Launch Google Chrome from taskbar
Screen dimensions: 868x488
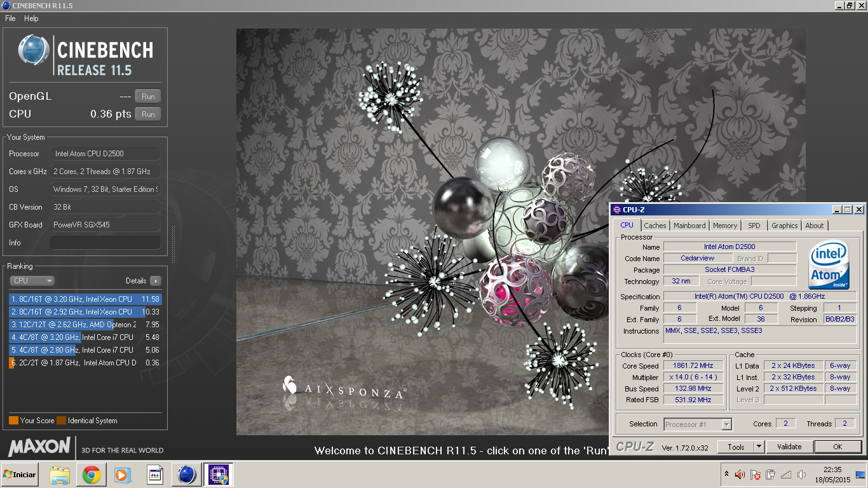point(91,475)
